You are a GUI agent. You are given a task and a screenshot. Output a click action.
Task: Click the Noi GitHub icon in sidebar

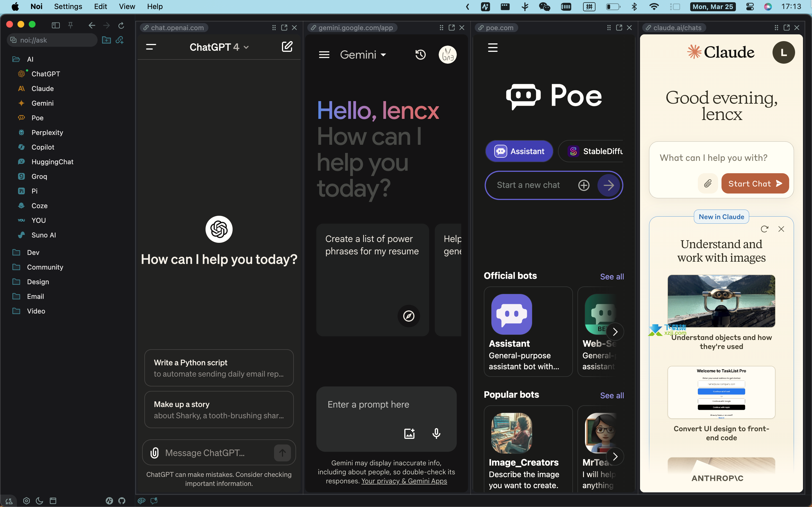pos(122,501)
